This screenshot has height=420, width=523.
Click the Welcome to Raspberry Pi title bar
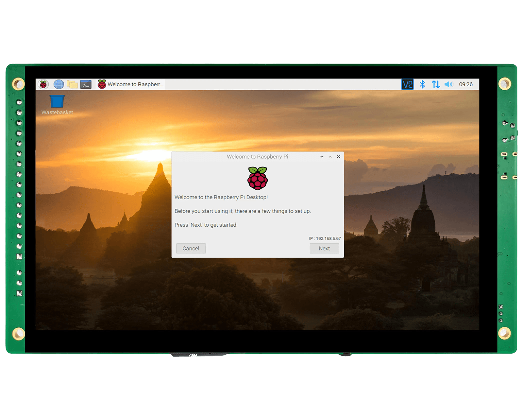pos(257,157)
